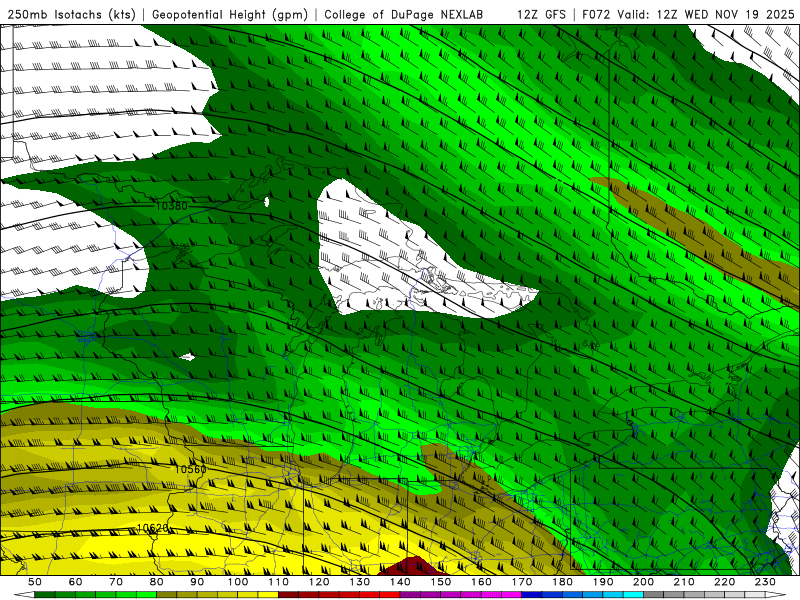Click the 120 value on the color scale

[319, 582]
